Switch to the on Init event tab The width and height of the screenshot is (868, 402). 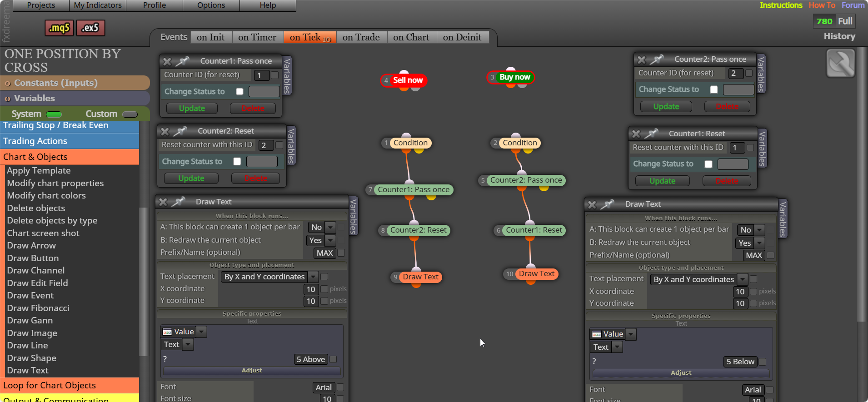pos(211,37)
